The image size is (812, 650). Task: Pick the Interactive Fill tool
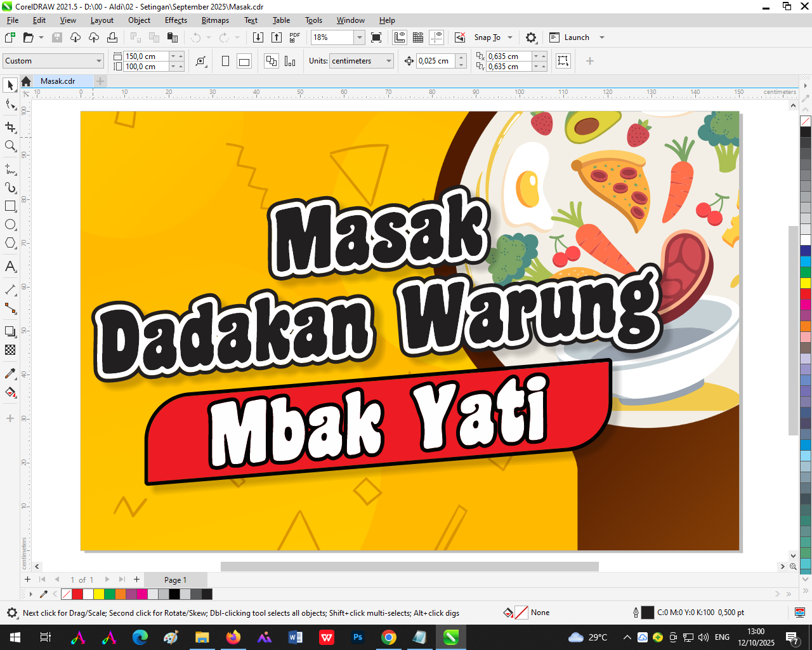click(10, 393)
